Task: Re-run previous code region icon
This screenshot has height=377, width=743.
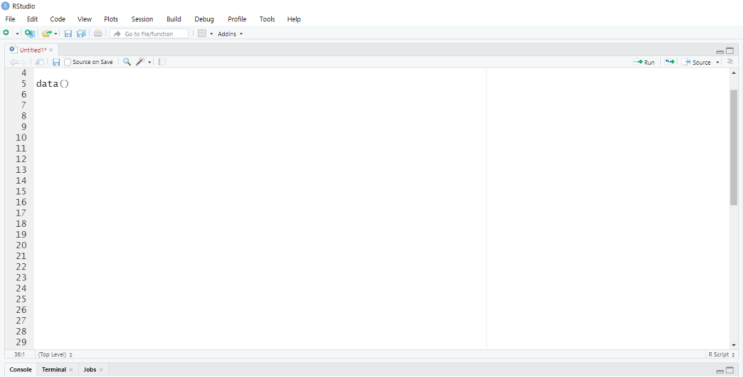Action: pyautogui.click(x=670, y=62)
